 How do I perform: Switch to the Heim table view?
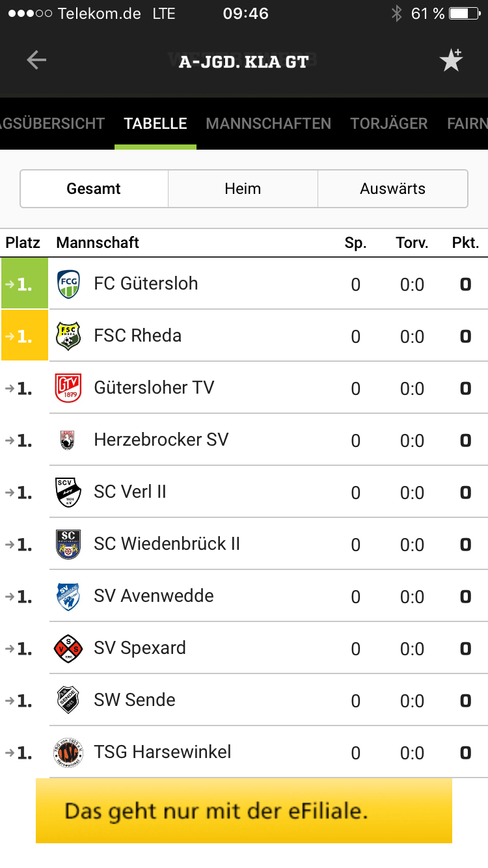[243, 189]
